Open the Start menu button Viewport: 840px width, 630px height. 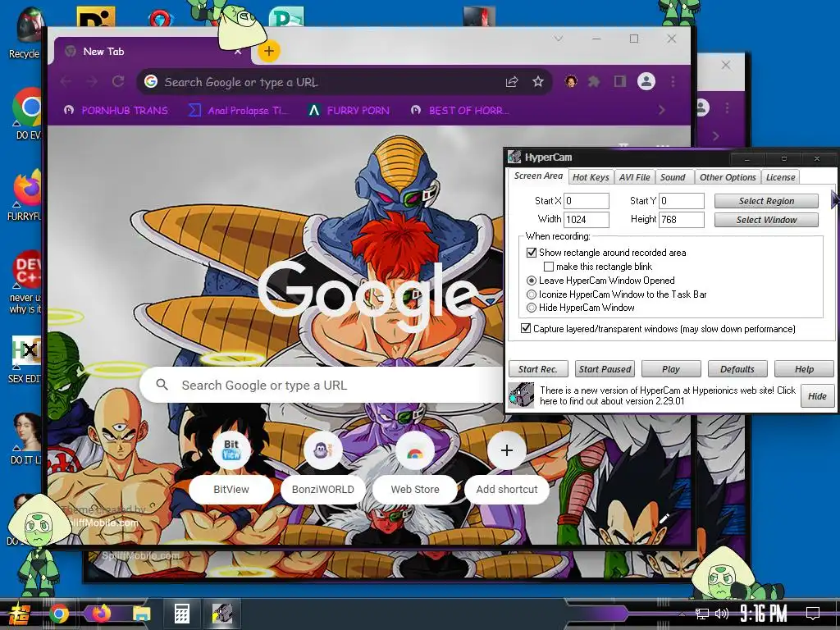(x=19, y=614)
